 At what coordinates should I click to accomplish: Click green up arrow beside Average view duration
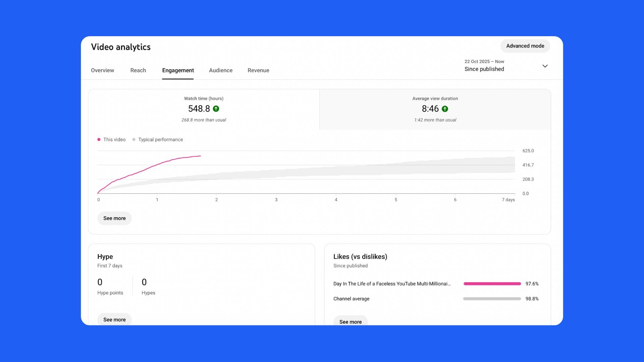445,109
